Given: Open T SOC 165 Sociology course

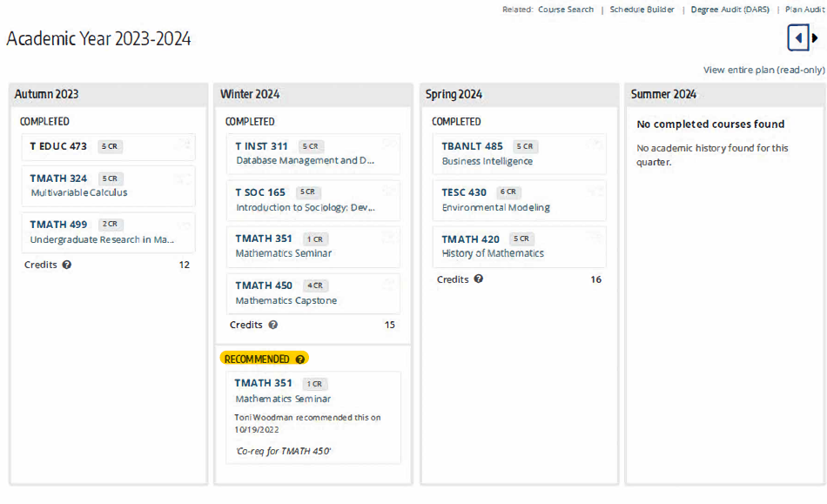Looking at the screenshot, I should pyautogui.click(x=260, y=192).
